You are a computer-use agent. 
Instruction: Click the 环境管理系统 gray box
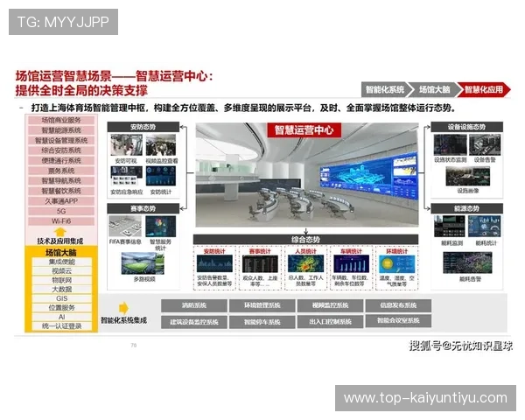tap(262, 305)
